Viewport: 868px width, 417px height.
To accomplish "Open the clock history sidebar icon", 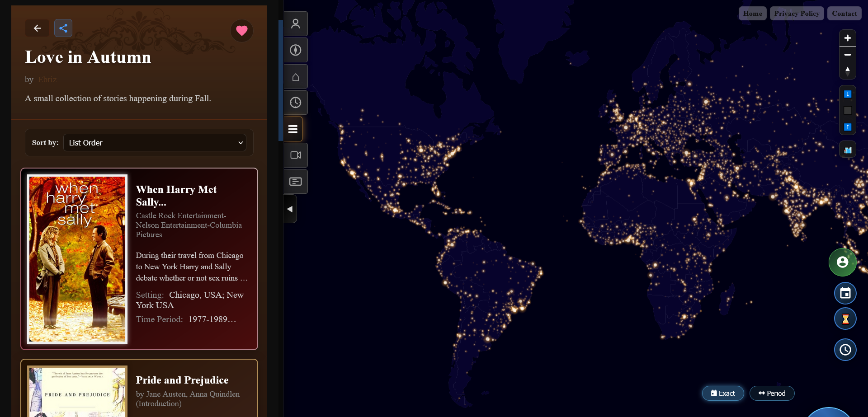I will 296,103.
